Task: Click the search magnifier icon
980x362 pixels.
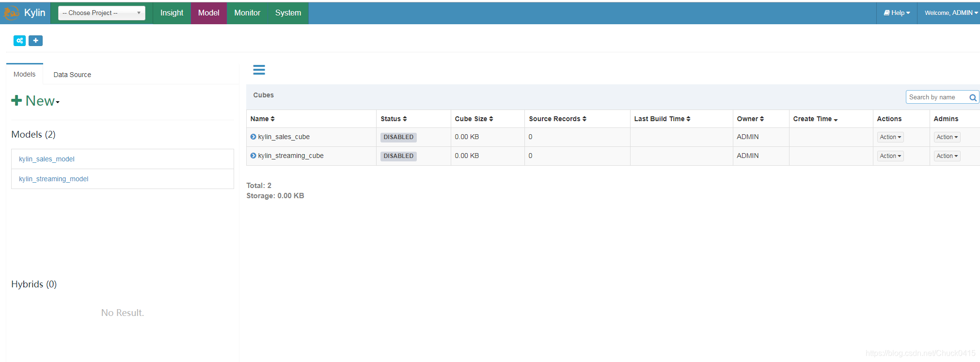Action: click(972, 97)
